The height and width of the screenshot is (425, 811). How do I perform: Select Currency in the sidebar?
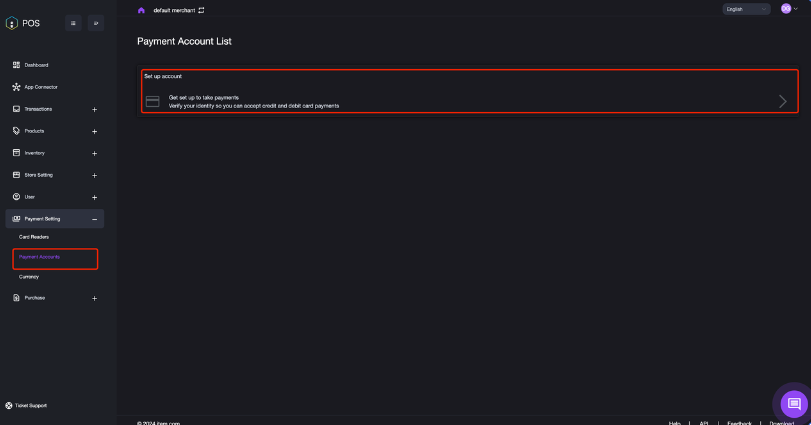(29, 277)
